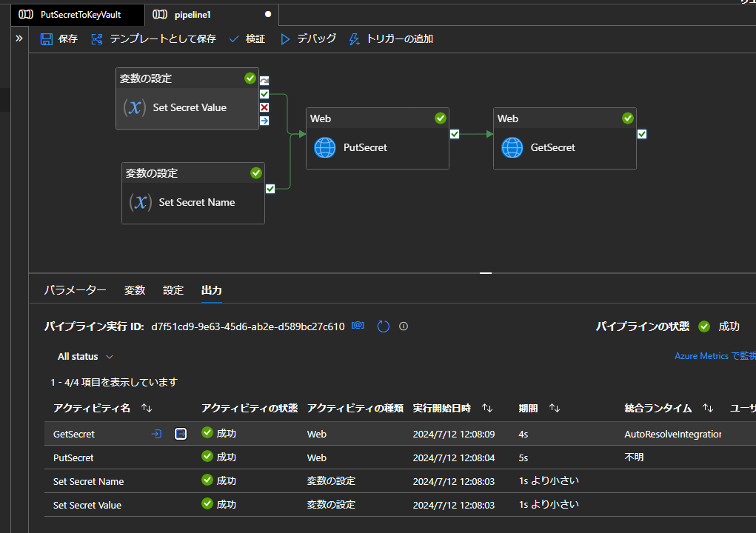The width and height of the screenshot is (756, 533).
Task: Click the pipeline run ID text
Action: click(x=248, y=326)
